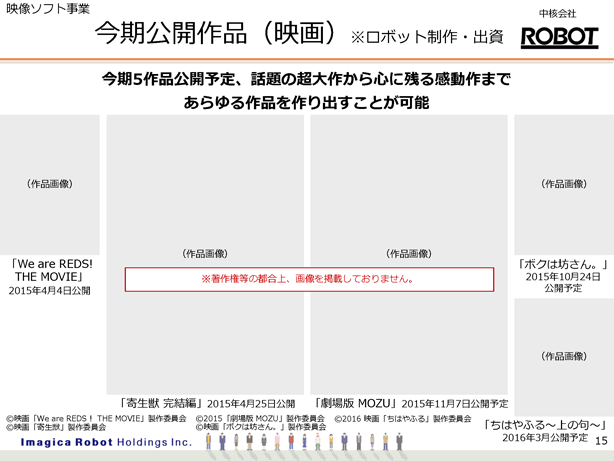Click the ROBOT company logo
This screenshot has height=461, width=614.
coord(559,38)
